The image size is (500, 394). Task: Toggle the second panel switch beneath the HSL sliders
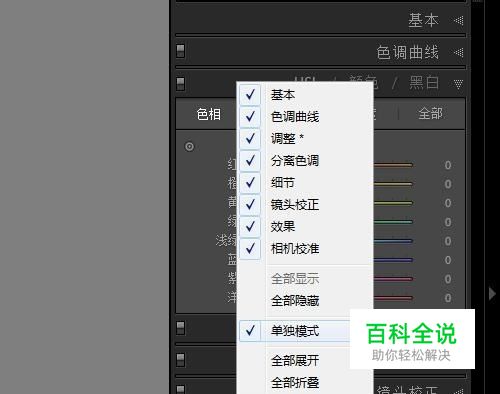tap(180, 360)
